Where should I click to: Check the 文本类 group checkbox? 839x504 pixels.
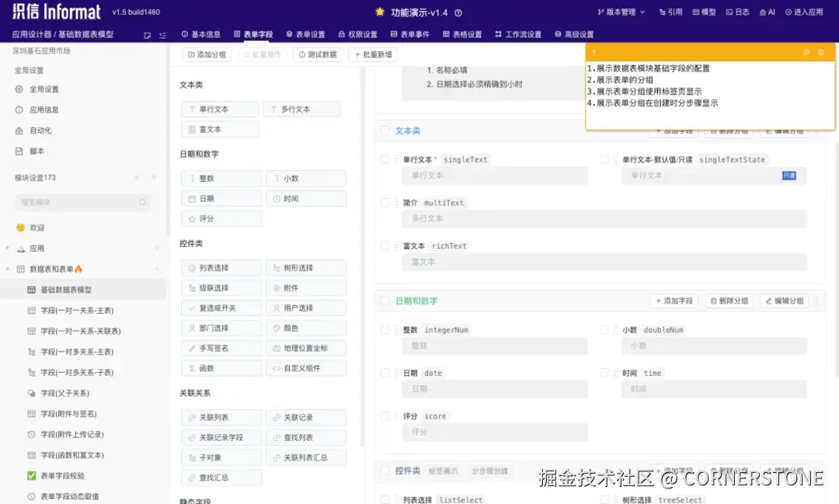click(385, 130)
